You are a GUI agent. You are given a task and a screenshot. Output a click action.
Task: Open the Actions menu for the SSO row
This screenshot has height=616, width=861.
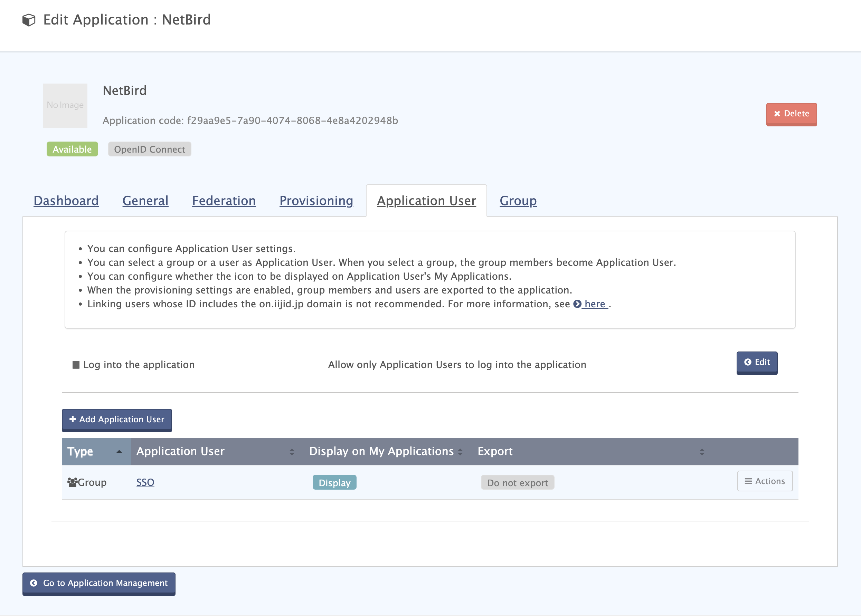pyautogui.click(x=765, y=481)
